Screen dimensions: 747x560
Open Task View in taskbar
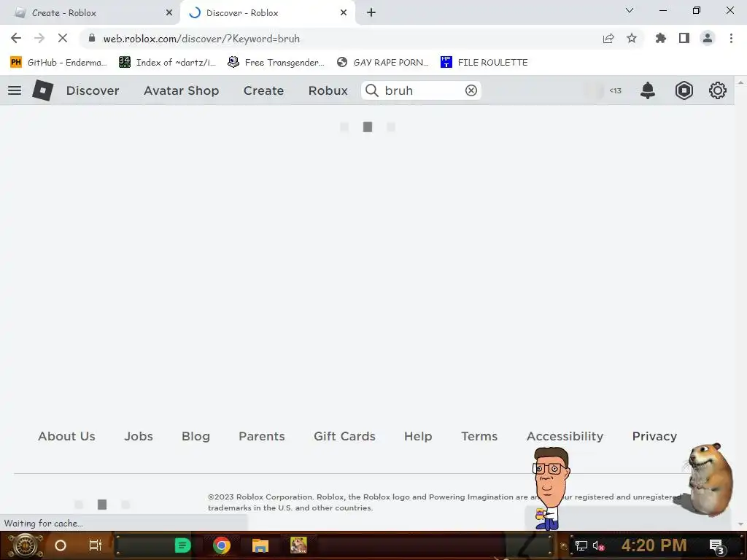(96, 545)
